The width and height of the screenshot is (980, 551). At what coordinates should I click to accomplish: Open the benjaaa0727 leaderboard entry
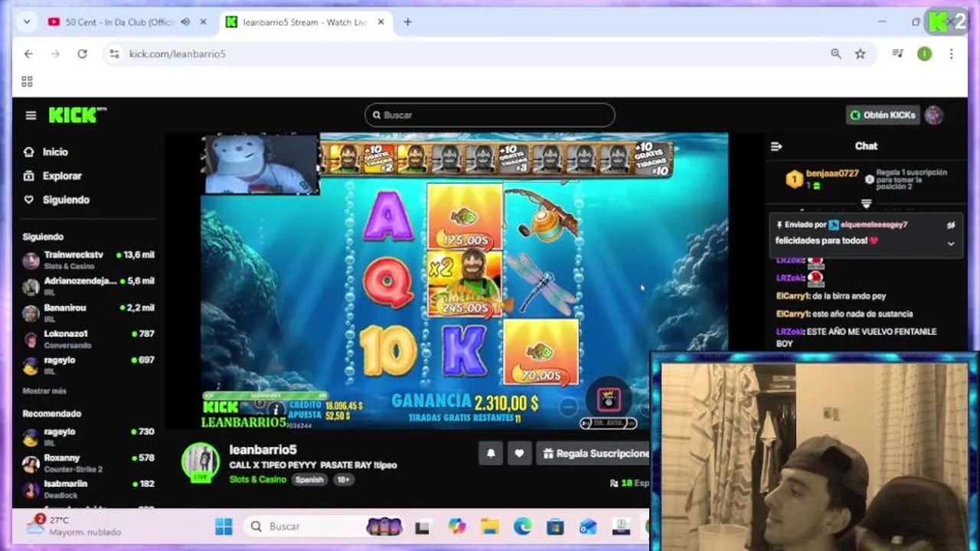[822, 179]
